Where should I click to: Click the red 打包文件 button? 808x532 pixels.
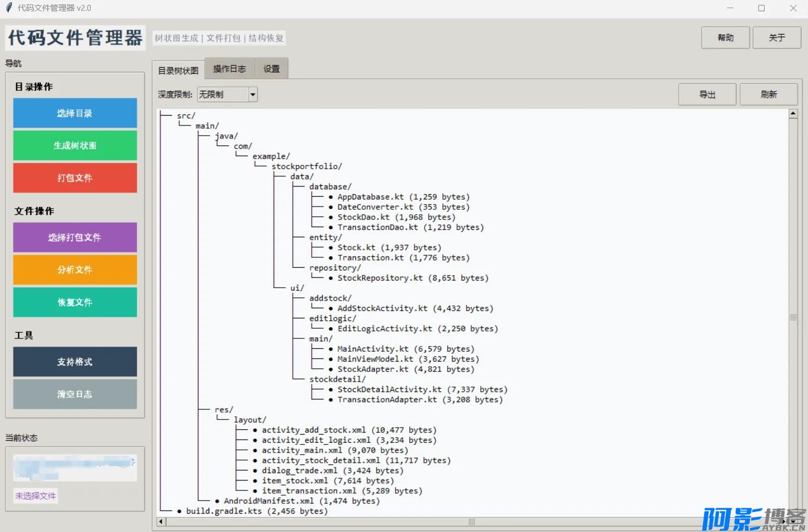coord(75,178)
